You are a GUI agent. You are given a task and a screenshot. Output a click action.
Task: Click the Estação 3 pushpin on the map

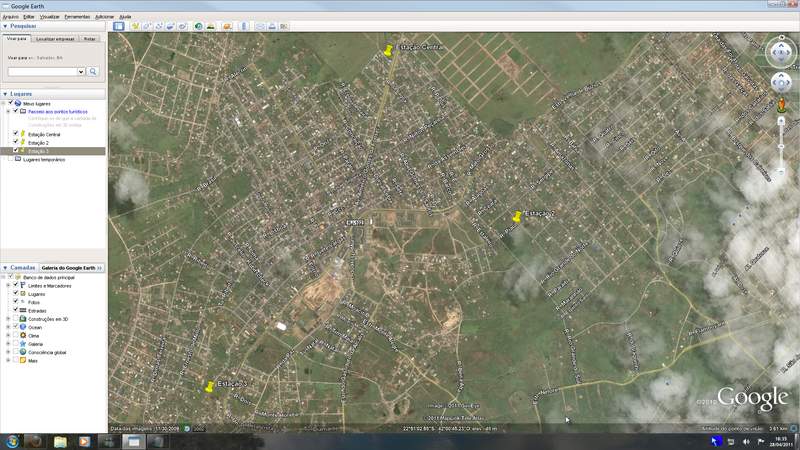(x=209, y=387)
